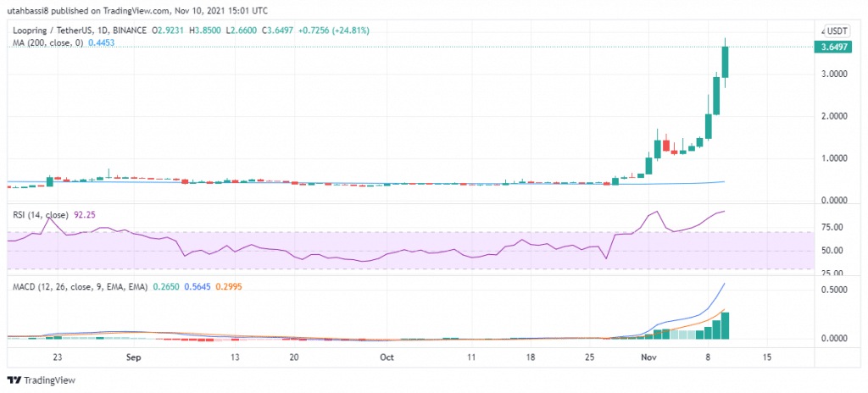
Task: Click the 20 date label on time axis
Action: pyautogui.click(x=294, y=357)
